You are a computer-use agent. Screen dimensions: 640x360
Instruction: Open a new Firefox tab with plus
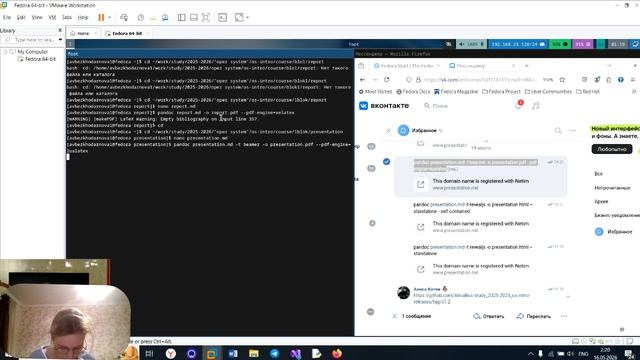pyautogui.click(x=527, y=66)
